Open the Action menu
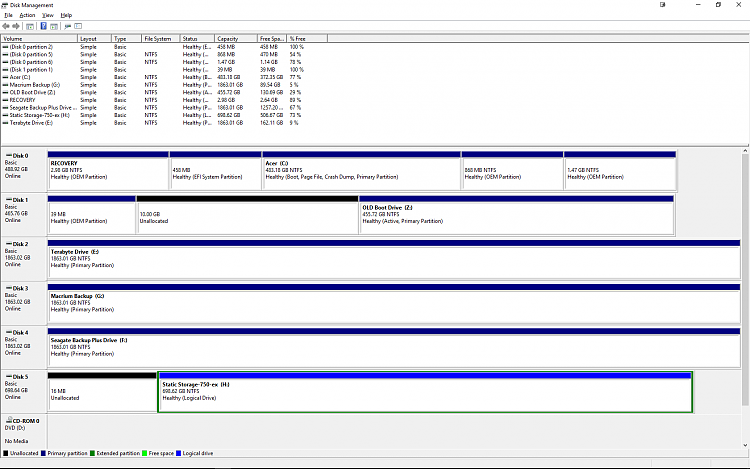750x469 pixels. click(27, 16)
